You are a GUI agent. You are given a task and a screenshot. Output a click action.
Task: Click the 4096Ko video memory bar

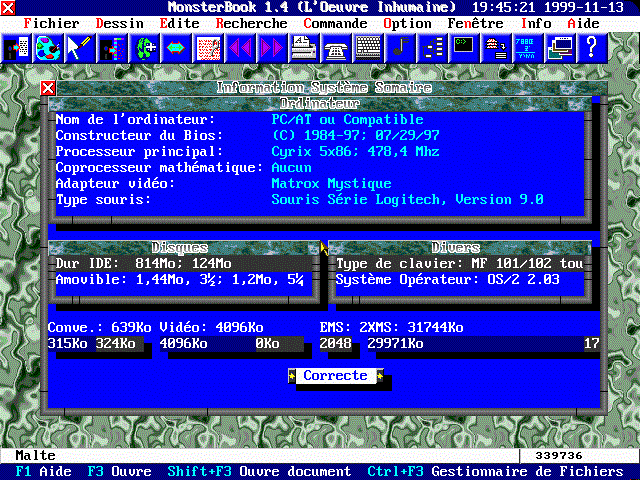pyautogui.click(x=207, y=344)
